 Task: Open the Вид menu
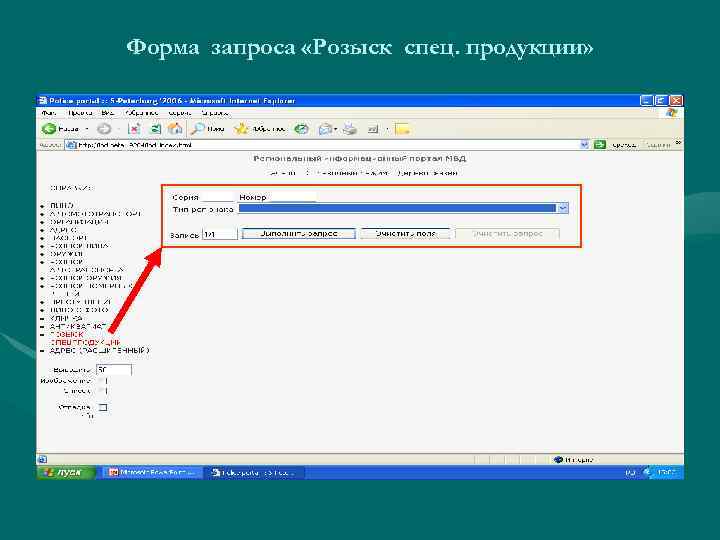coord(108,113)
